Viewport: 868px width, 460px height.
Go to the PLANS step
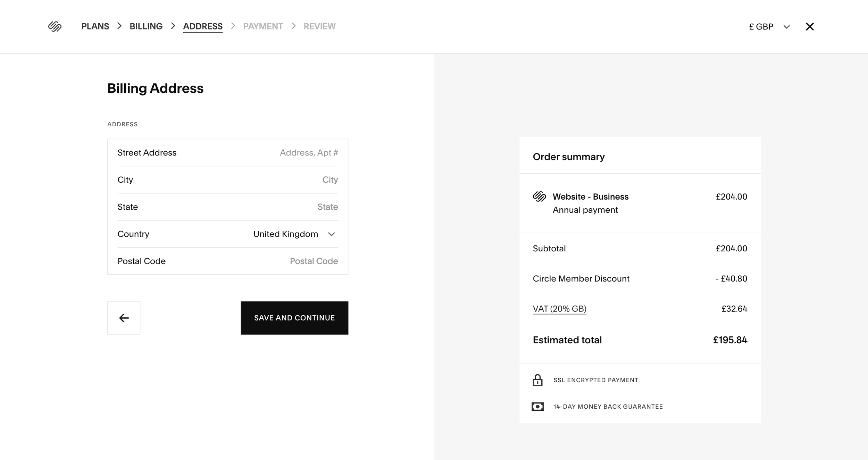pos(95,26)
